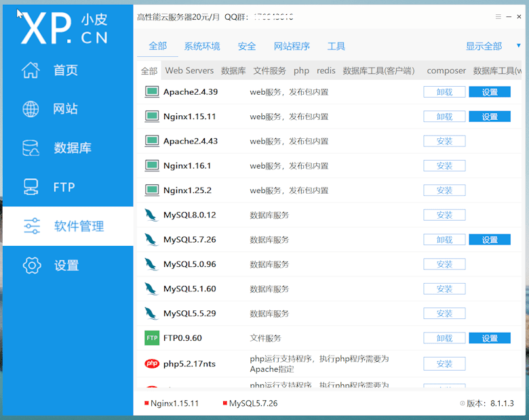Click the MySQL8.0.12 dolphin icon

151,215
